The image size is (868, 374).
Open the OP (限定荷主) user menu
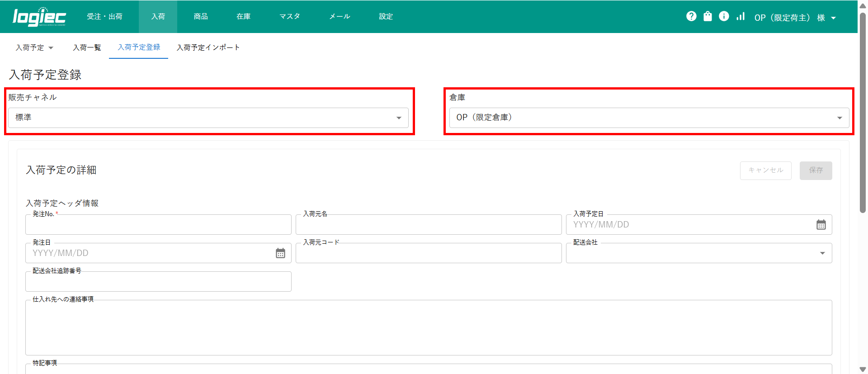click(x=795, y=18)
